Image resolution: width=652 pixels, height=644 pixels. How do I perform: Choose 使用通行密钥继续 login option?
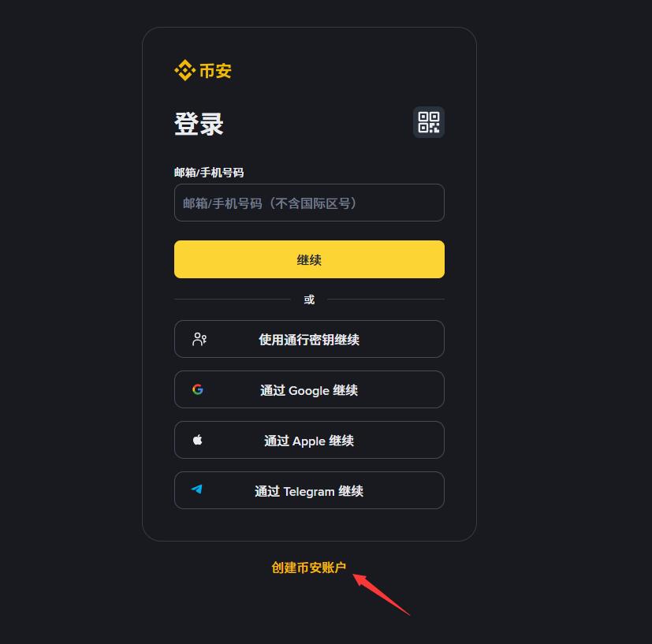tap(309, 339)
